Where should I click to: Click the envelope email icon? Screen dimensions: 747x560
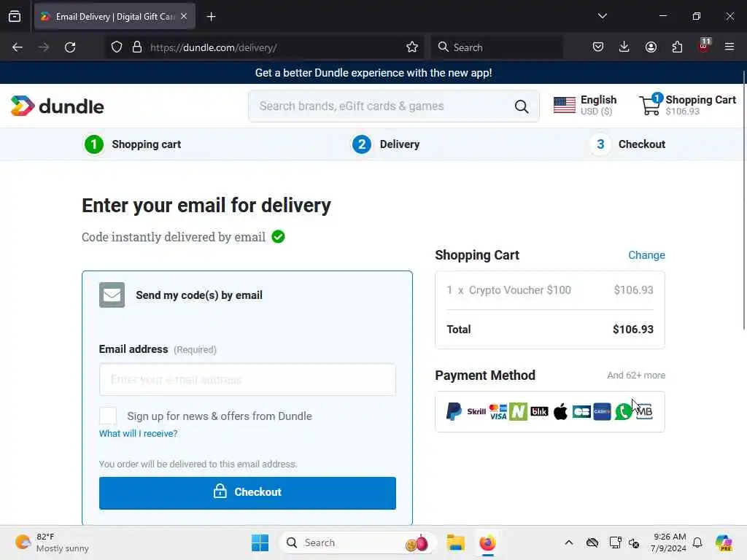click(112, 295)
